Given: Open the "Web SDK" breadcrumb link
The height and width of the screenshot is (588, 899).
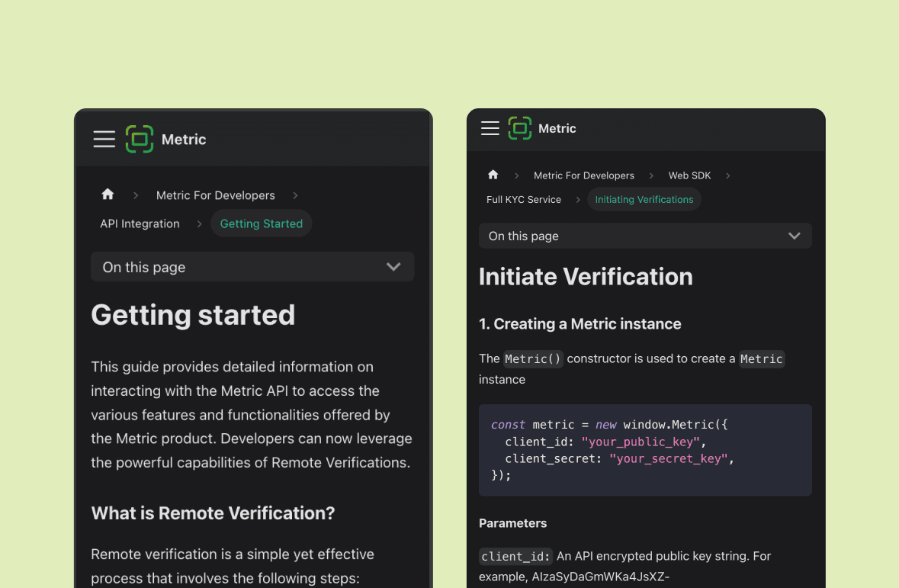Looking at the screenshot, I should [689, 175].
